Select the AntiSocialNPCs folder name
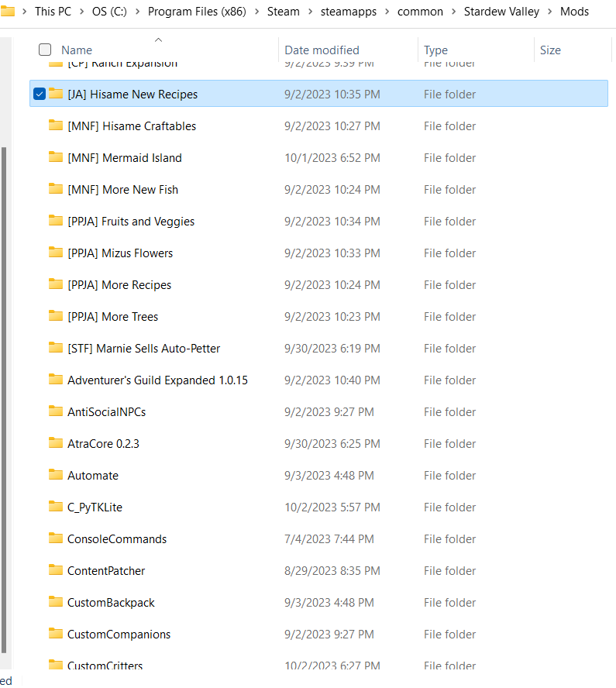Screen dimensions: 616x688 tap(107, 411)
